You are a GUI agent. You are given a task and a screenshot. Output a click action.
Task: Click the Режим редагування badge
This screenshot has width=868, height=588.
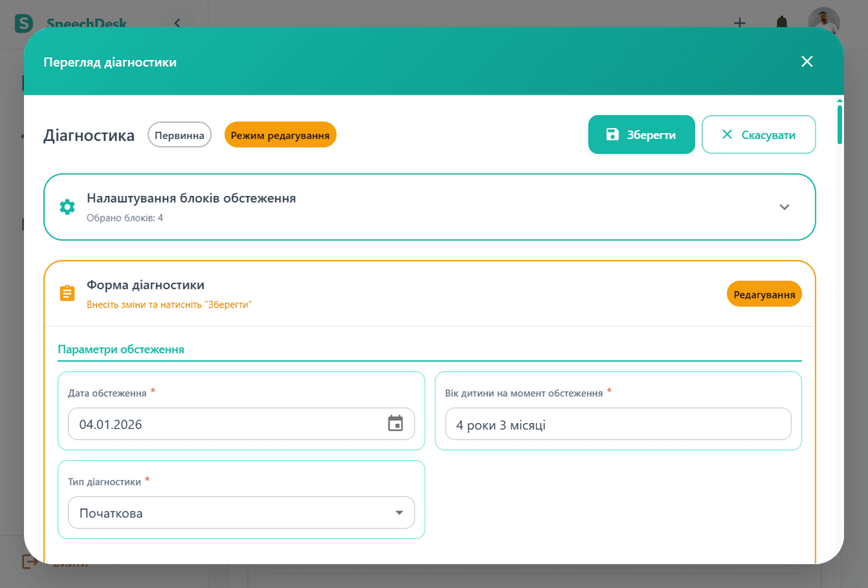[x=280, y=135]
